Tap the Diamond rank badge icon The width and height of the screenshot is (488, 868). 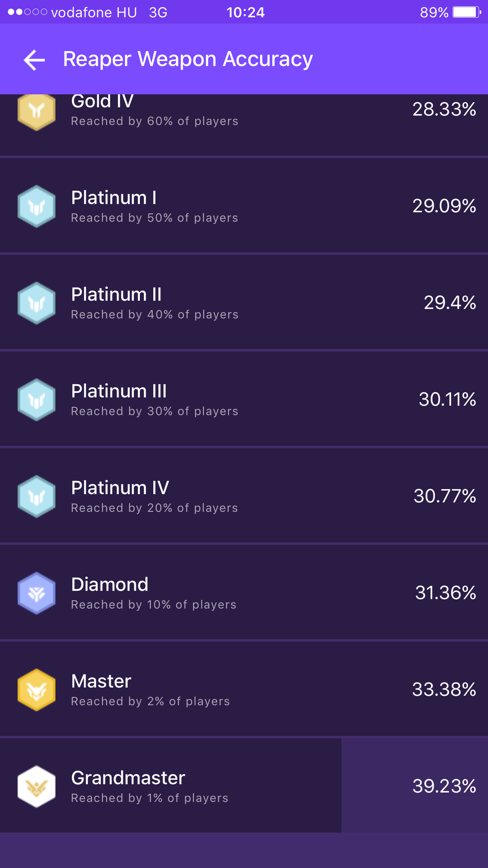pyautogui.click(x=36, y=593)
